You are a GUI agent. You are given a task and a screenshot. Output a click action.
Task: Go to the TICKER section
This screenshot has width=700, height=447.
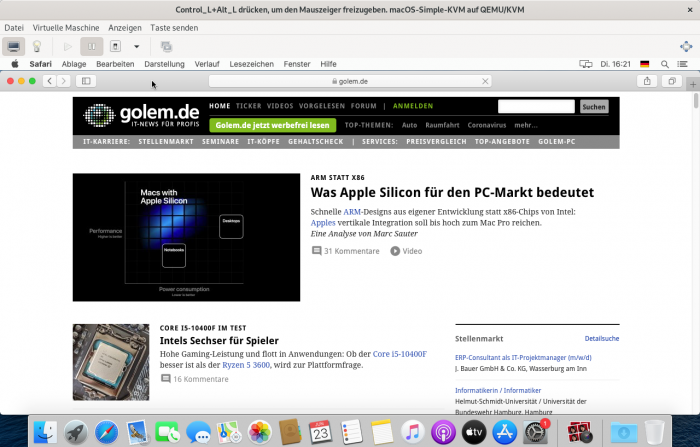[249, 106]
